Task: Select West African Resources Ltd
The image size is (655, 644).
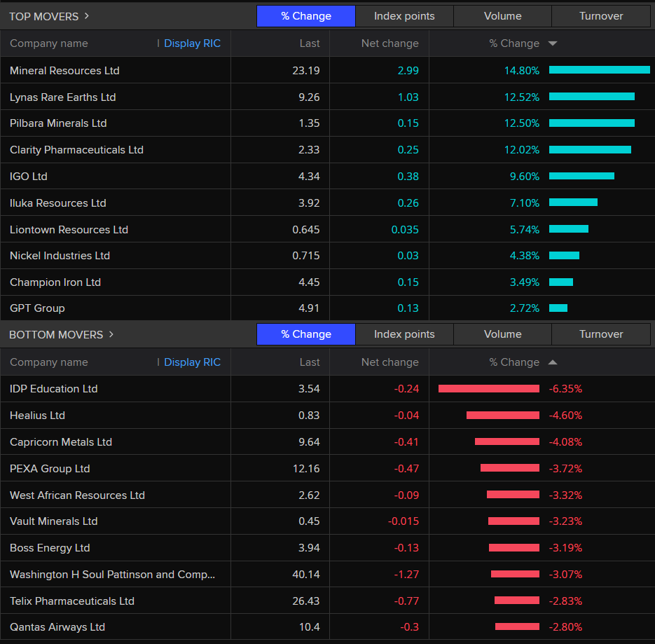Action: click(x=77, y=495)
